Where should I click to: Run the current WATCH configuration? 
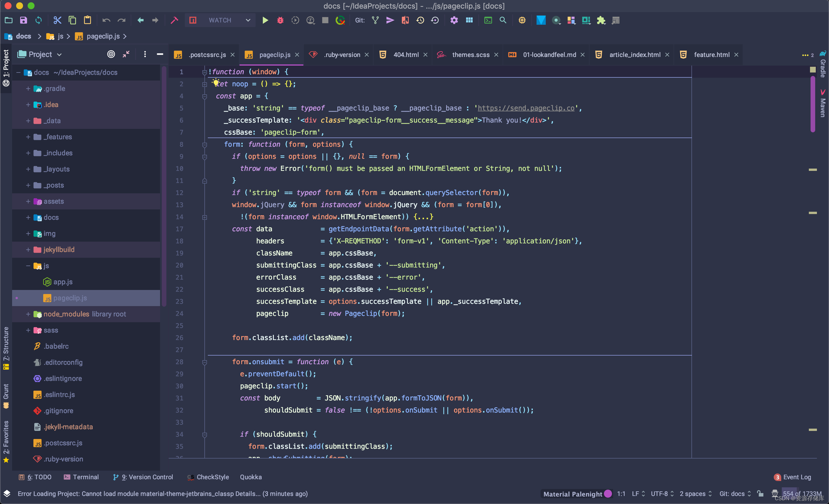pyautogui.click(x=265, y=20)
